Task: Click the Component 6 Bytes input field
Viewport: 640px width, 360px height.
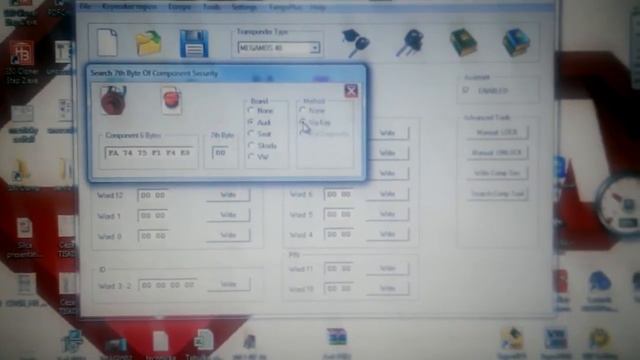Action: (149, 153)
